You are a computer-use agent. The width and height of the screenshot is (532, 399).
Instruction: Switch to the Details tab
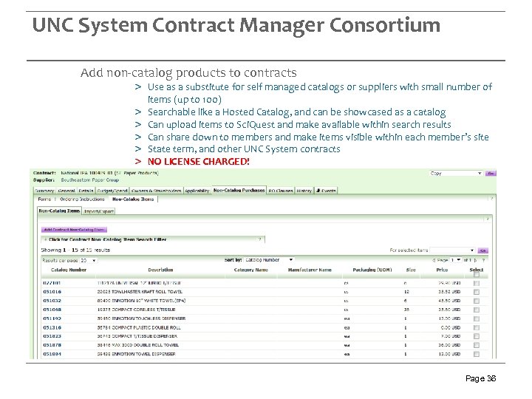[x=86, y=191]
